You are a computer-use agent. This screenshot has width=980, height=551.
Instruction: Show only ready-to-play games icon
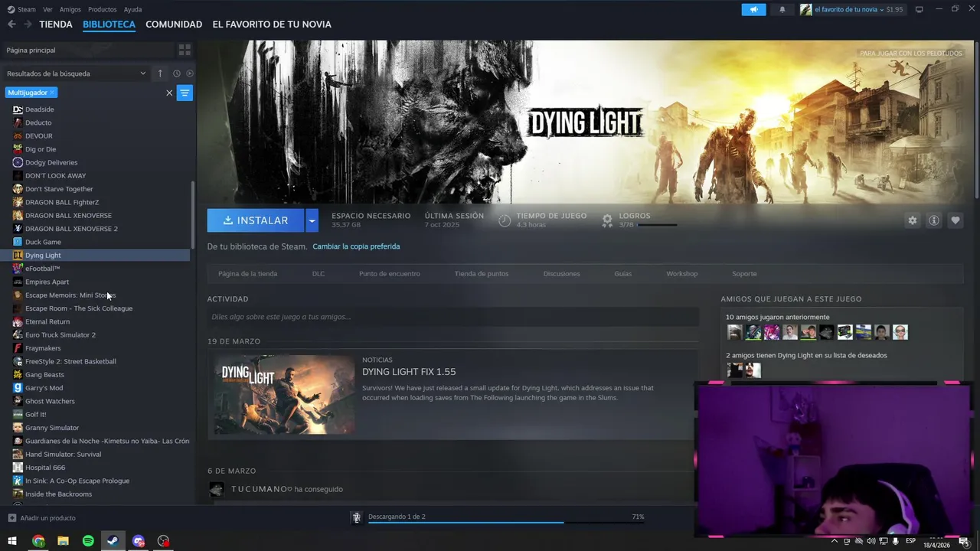190,73
